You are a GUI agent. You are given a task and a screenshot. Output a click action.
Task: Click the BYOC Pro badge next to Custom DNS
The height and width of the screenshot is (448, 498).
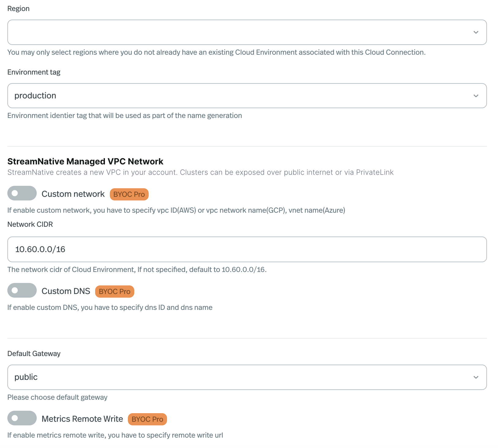pos(114,291)
